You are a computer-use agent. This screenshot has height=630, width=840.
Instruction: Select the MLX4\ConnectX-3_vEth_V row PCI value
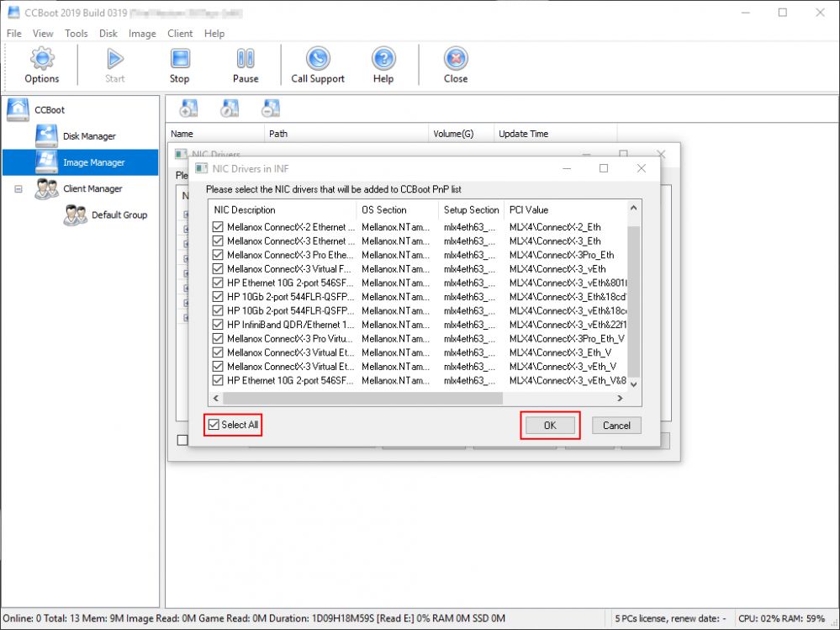click(x=563, y=367)
